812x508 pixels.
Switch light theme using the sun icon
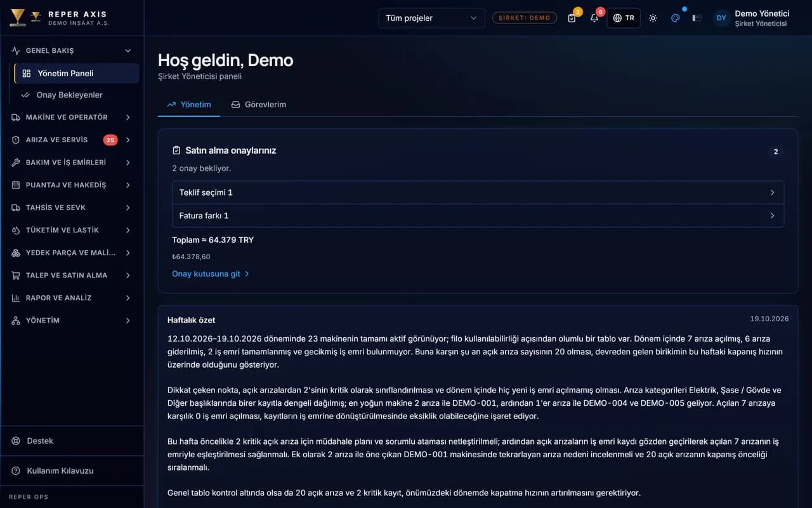click(x=653, y=18)
